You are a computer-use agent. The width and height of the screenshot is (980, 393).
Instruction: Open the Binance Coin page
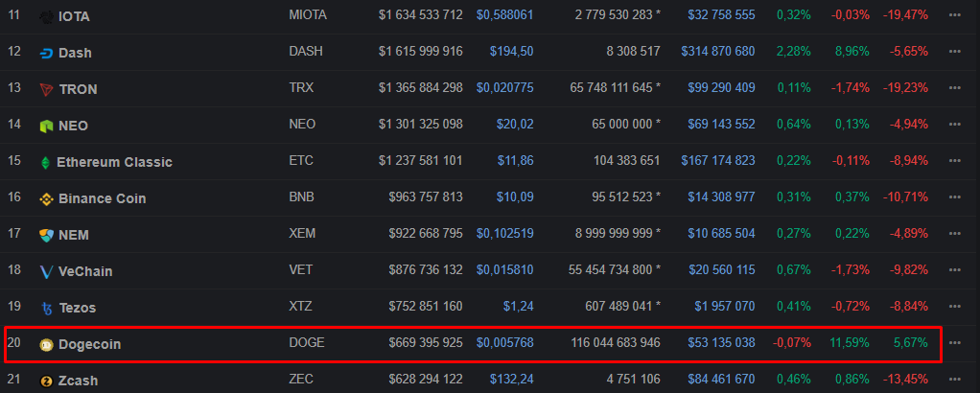tap(103, 198)
